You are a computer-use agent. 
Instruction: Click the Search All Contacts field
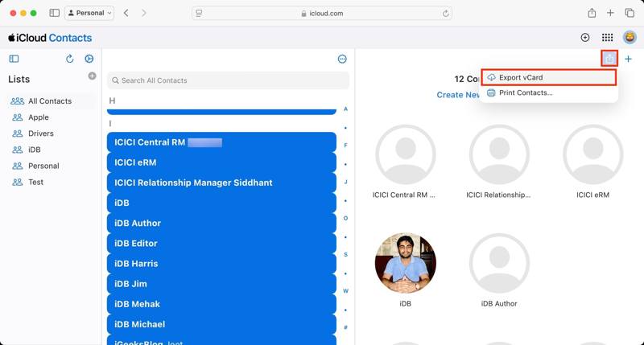[x=229, y=80]
